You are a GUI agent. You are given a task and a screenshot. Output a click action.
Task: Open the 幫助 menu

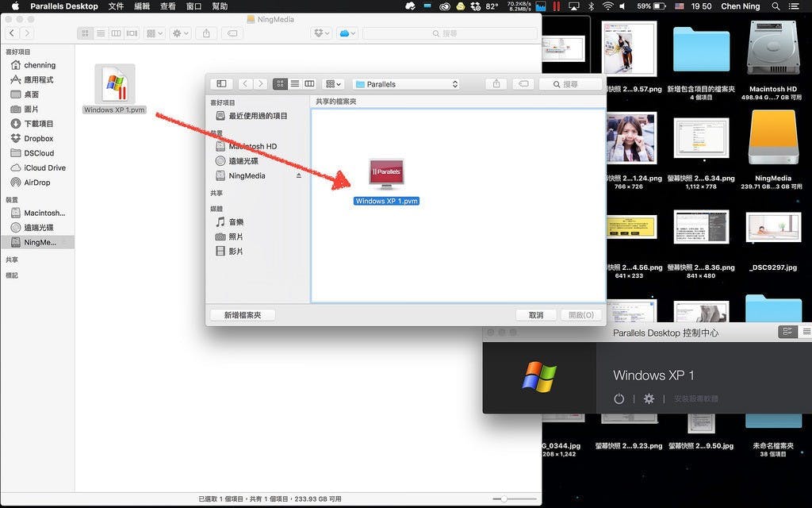tap(220, 6)
